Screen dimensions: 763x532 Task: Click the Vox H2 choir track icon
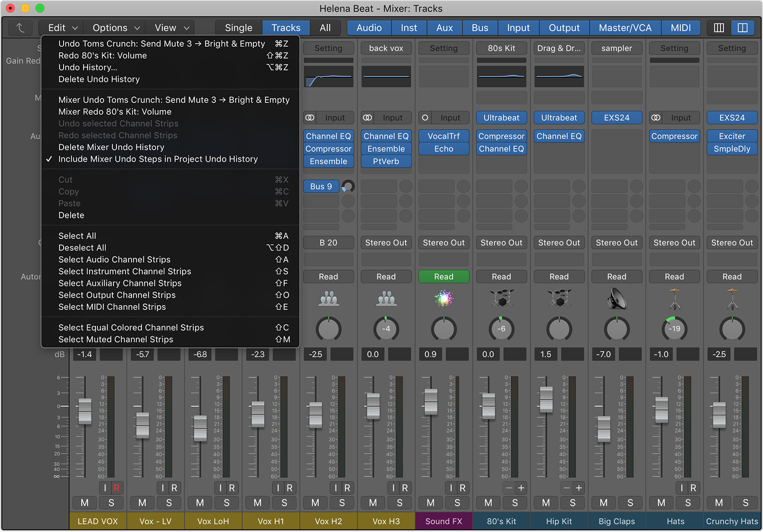click(x=329, y=299)
